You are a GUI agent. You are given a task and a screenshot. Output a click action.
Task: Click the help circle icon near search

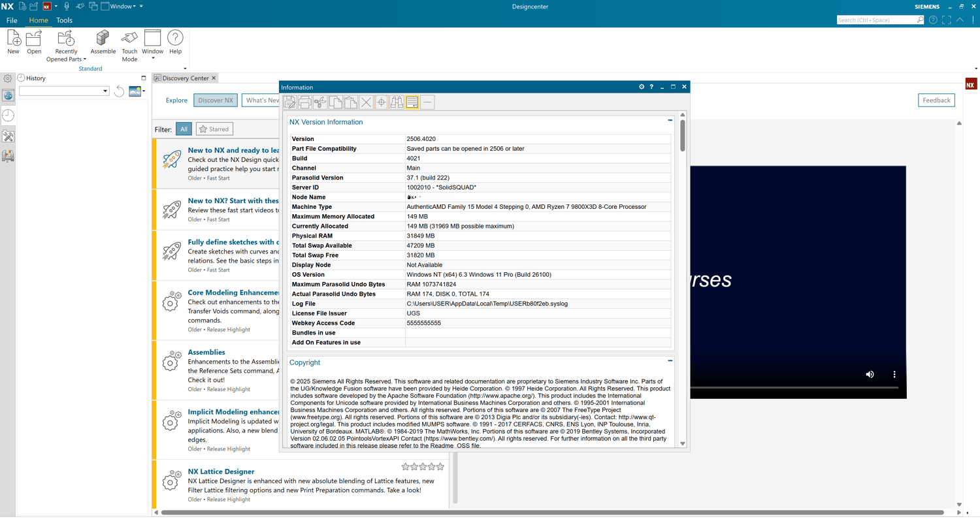pyautogui.click(x=933, y=20)
